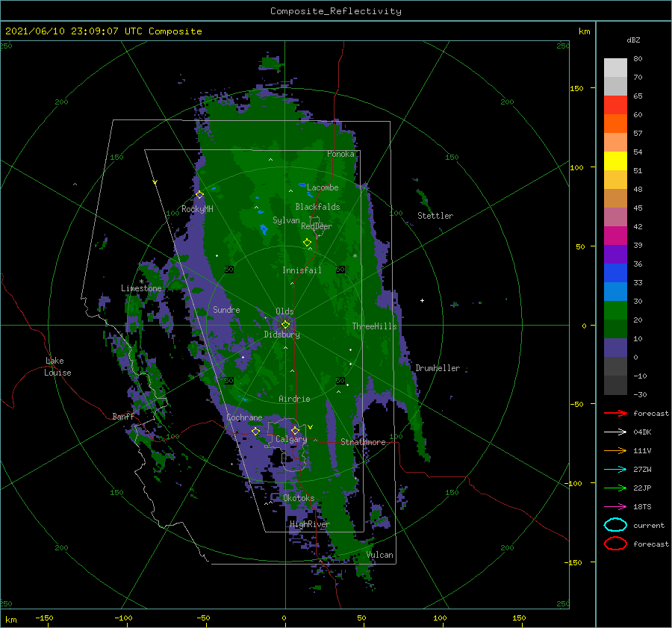Click the Composite_Reflectivity title

(336, 11)
